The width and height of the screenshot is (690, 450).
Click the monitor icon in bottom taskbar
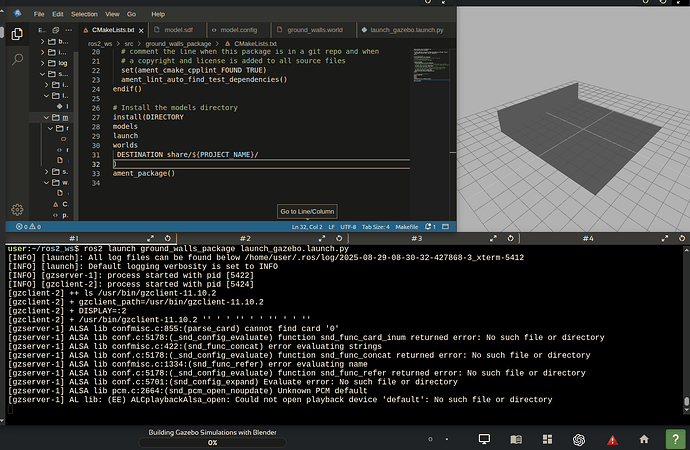tap(484, 439)
